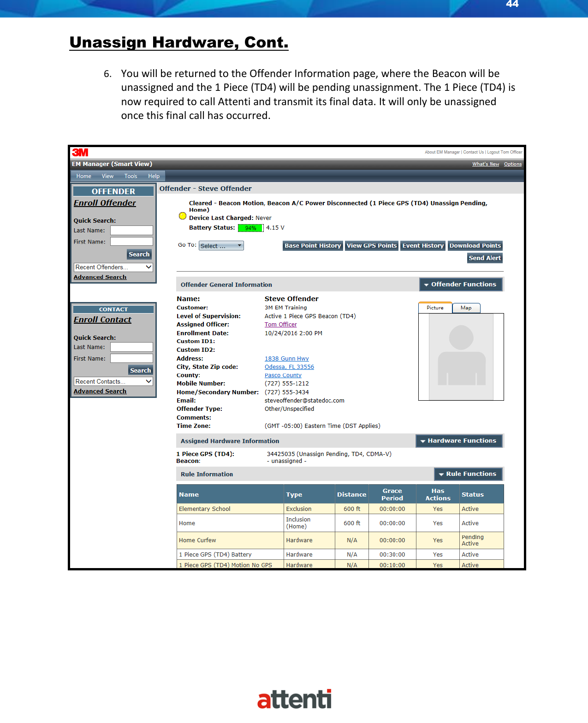588x723 pixels.
Task: Click the Pending Active status cell
Action: pos(481,540)
